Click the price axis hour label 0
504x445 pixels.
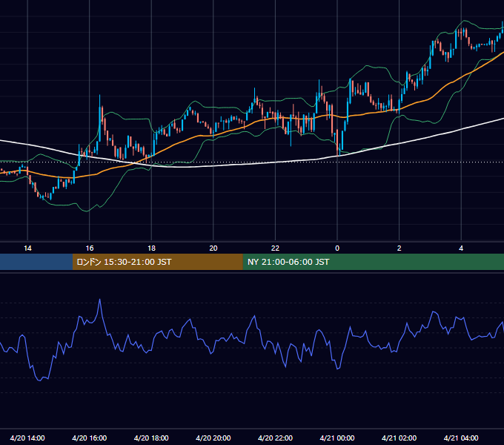click(337, 248)
